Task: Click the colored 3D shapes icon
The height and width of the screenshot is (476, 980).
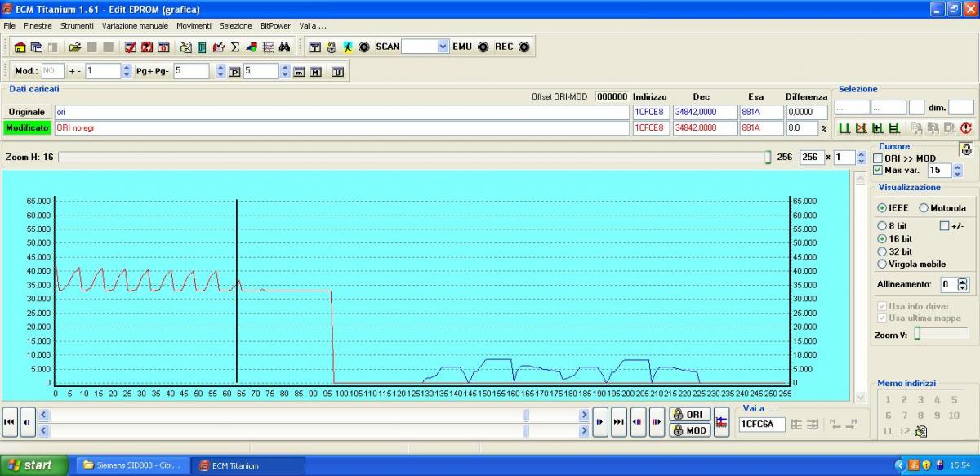Action: [252, 47]
